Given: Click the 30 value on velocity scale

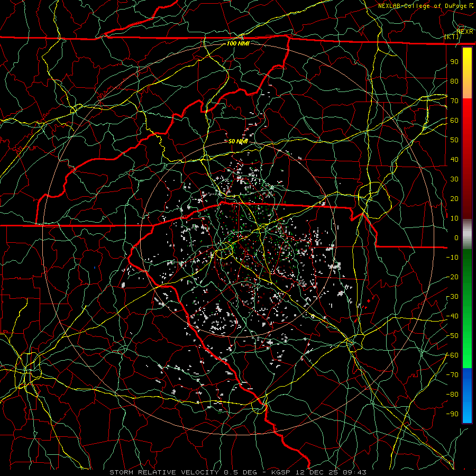Looking at the screenshot, I should point(454,179).
